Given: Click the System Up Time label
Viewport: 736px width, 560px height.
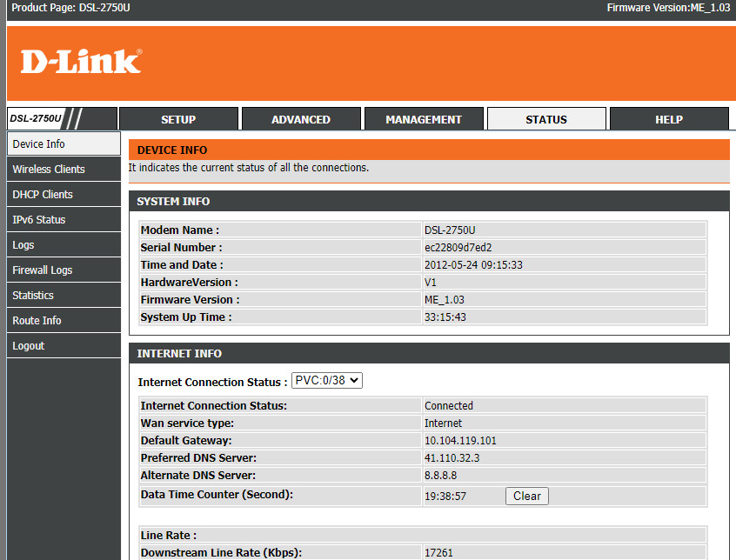Looking at the screenshot, I should [x=186, y=317].
